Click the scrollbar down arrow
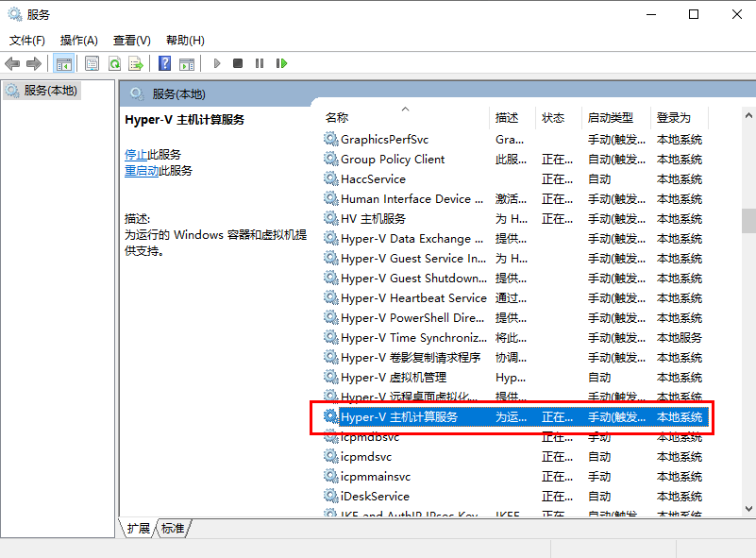The image size is (756, 558). tap(748, 509)
